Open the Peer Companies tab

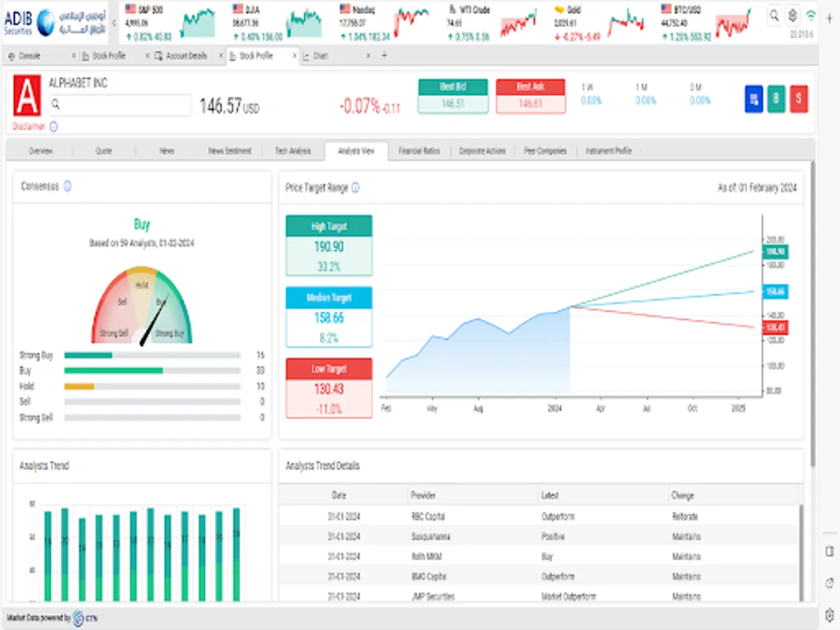point(545,150)
